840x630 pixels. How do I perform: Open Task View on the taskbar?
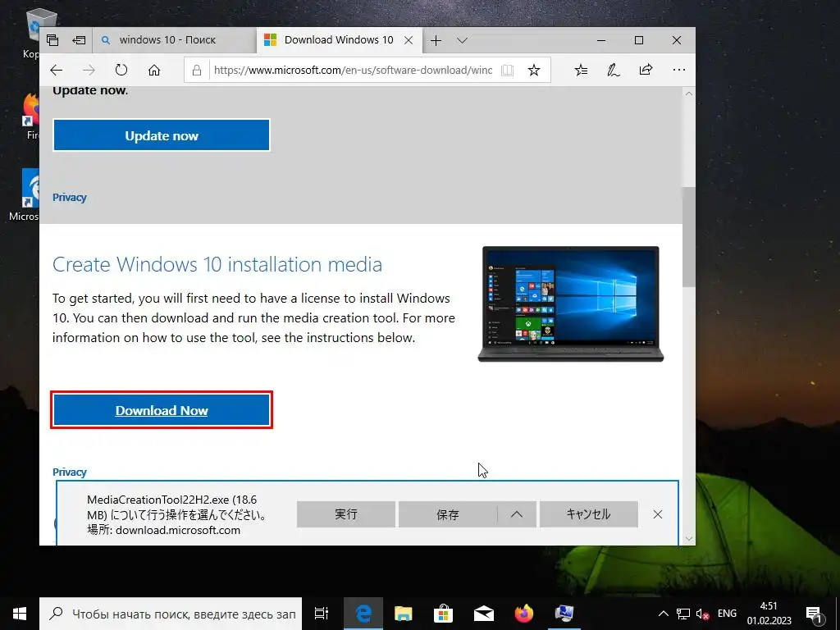[x=322, y=614]
